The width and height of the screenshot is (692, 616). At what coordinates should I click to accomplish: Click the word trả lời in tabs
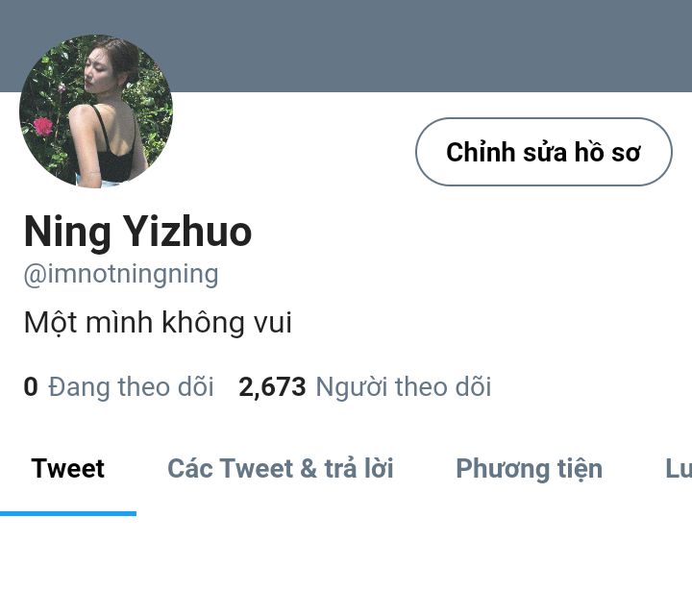point(358,468)
